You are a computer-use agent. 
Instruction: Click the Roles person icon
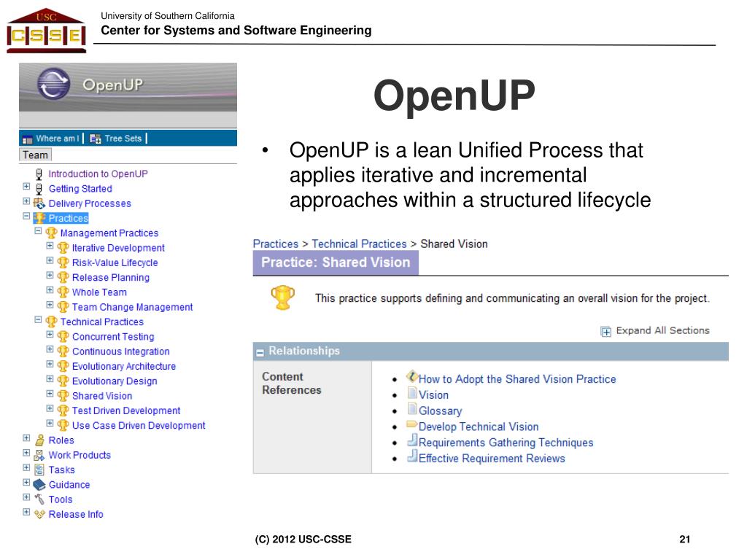coord(40,440)
